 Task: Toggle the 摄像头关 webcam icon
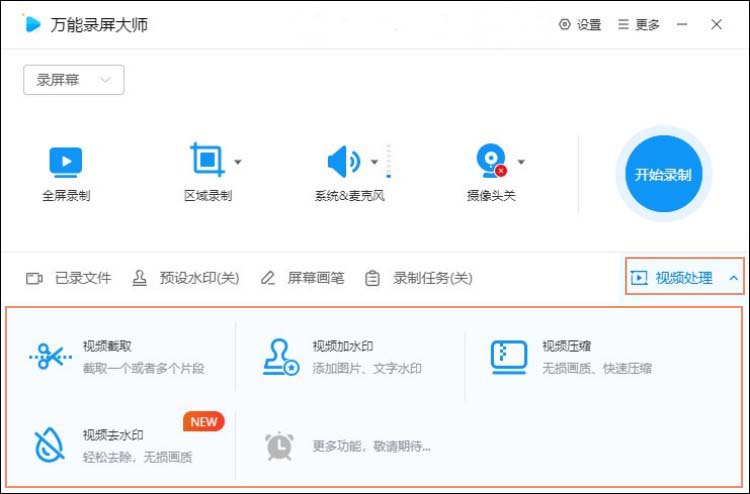[x=491, y=161]
